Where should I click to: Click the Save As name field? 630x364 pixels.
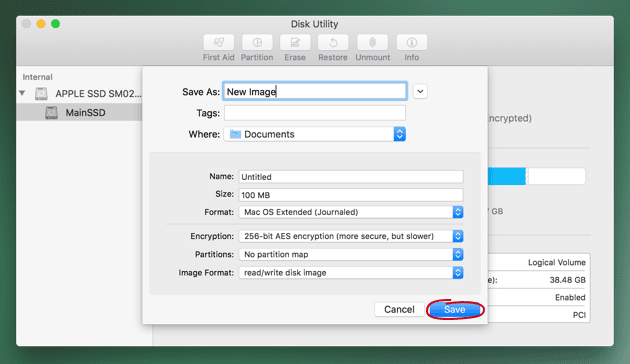click(x=315, y=92)
